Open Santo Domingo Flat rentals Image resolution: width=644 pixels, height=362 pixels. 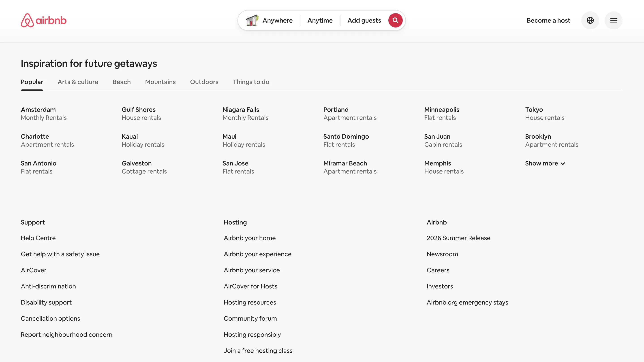point(346,140)
